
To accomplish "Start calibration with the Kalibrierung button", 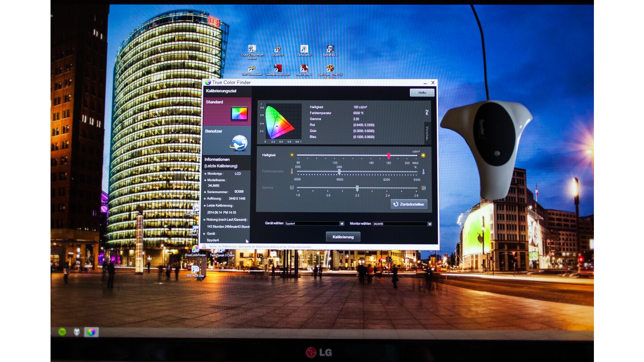I will (343, 237).
